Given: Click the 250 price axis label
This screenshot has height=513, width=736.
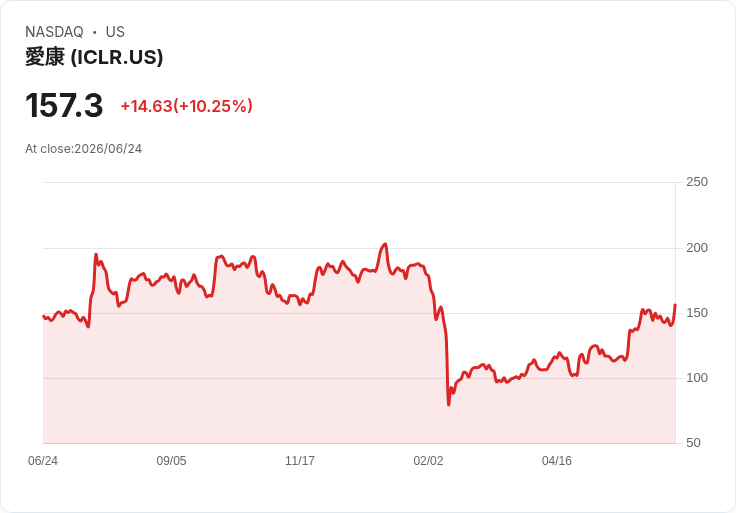Looking at the screenshot, I should 697,182.
